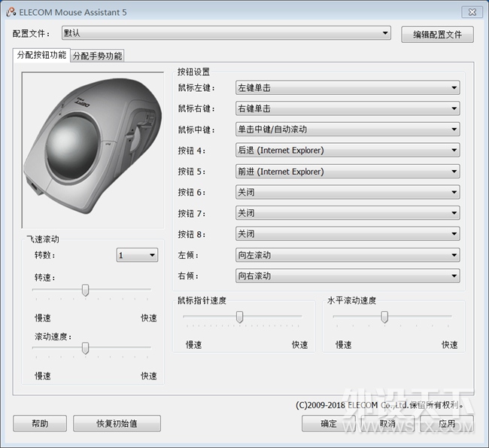
Task: Expand the 按钮 4 assignment dropdown
Action: pos(348,150)
